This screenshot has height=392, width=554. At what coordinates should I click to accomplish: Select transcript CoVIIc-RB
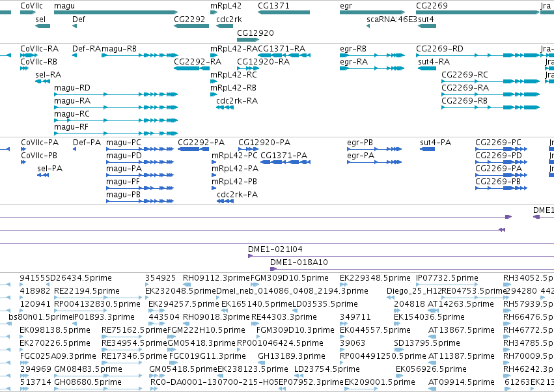pyautogui.click(x=38, y=62)
